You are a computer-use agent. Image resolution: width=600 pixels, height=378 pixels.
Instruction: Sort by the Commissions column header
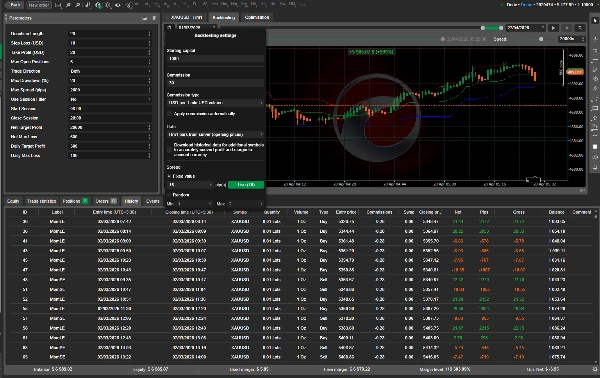coord(379,212)
